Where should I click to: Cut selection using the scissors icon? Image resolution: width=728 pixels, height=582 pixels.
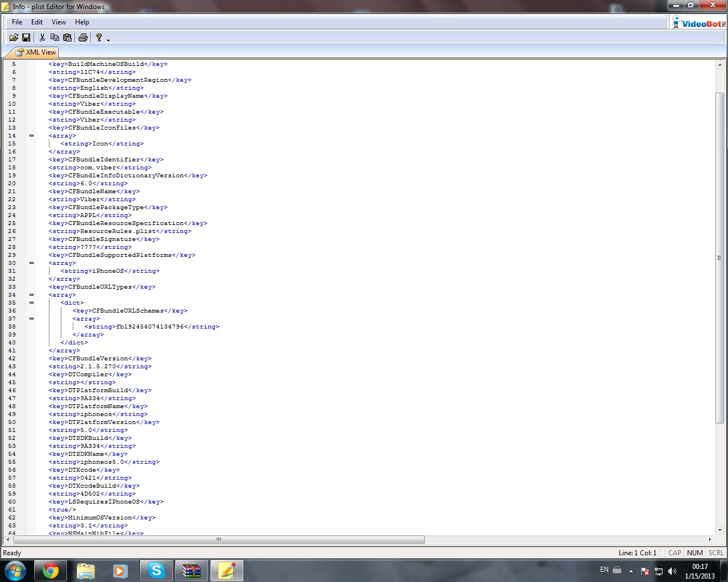[x=42, y=38]
